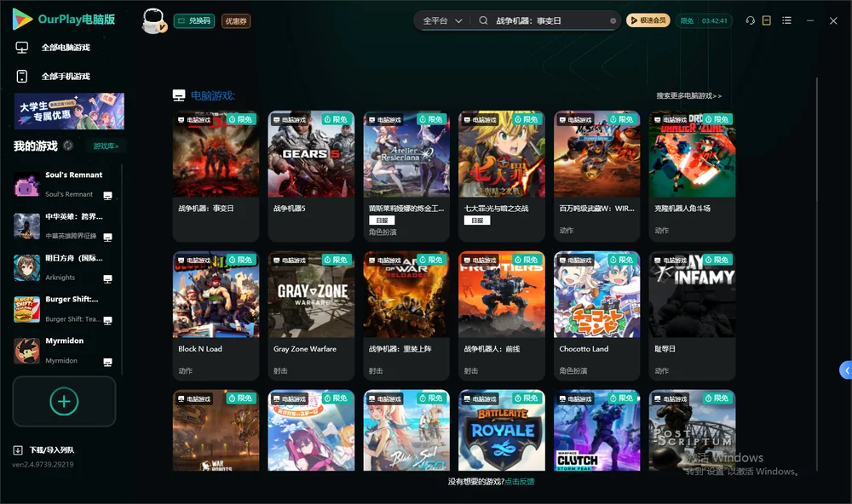Click the plus icon to add a game
The width and height of the screenshot is (852, 504).
[x=64, y=401]
